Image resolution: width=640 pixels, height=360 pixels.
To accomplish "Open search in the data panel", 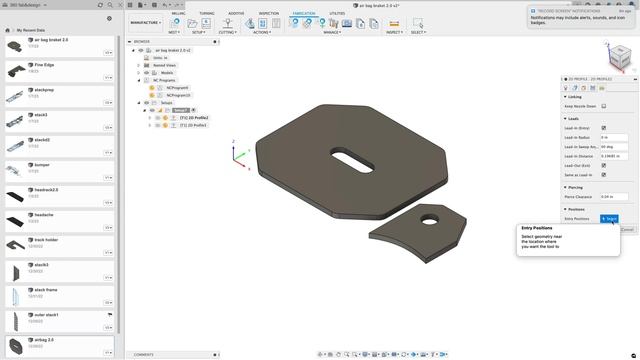I will coord(110,5).
